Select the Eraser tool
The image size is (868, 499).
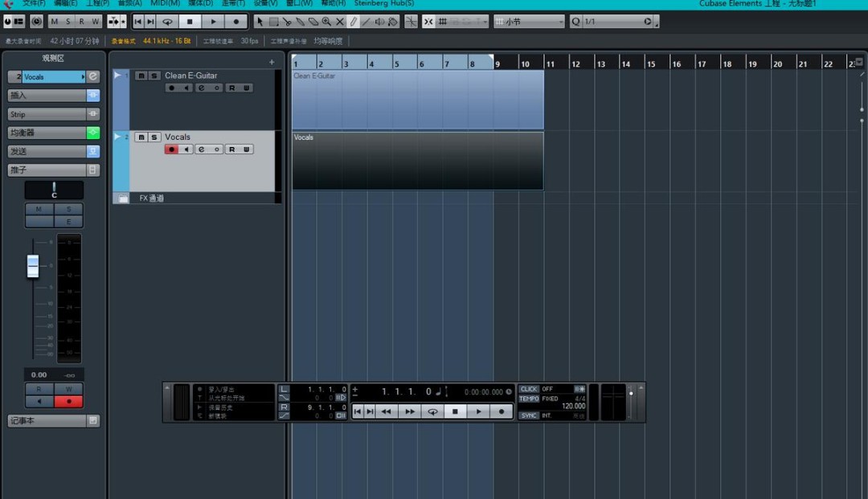click(313, 22)
